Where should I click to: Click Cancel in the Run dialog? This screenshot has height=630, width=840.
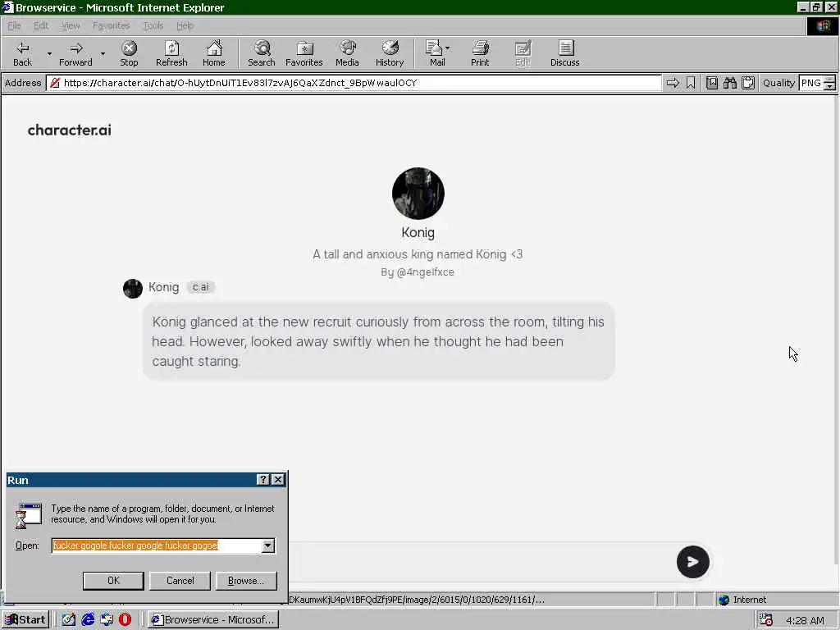pyautogui.click(x=180, y=580)
